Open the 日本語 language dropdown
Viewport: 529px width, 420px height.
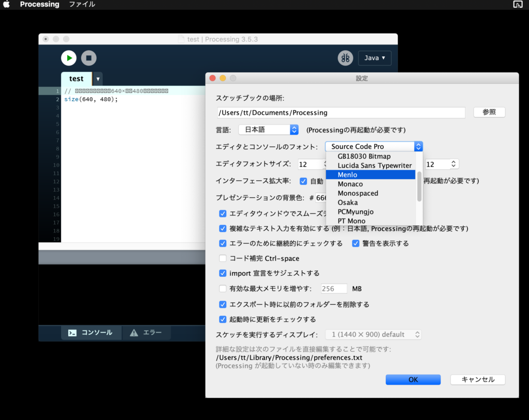(269, 130)
